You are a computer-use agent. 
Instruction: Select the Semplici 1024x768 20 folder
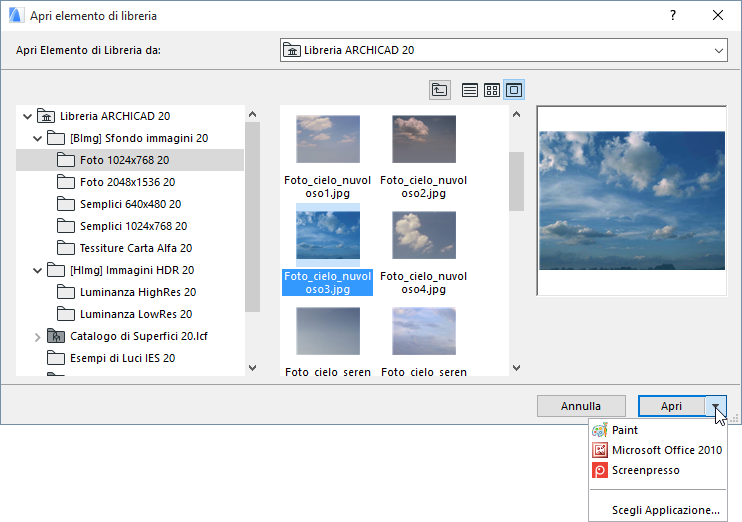pos(133,226)
